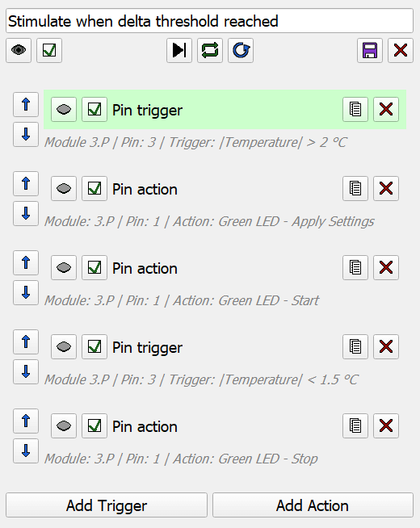Move the Temperature < 1.5 °C trigger down

coord(26,371)
